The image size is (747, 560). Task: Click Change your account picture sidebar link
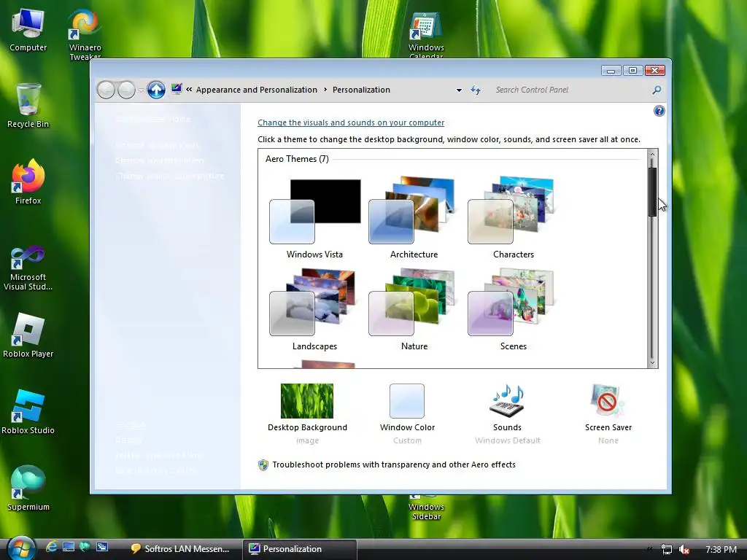click(169, 176)
